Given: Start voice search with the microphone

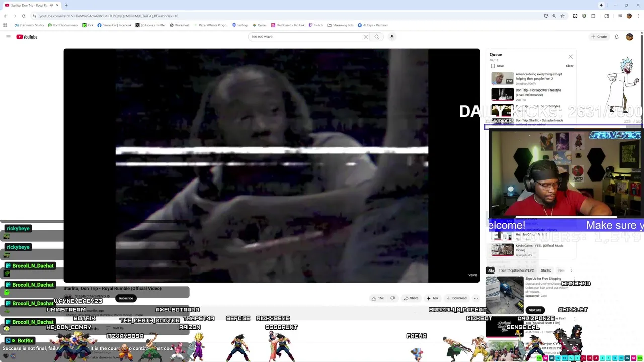Looking at the screenshot, I should [392, 37].
